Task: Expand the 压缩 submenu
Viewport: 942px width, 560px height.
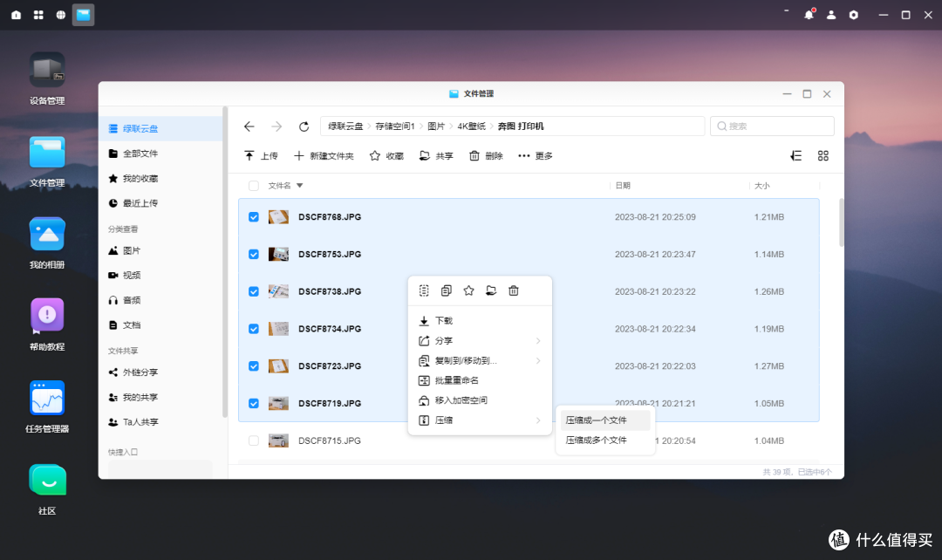Action: pyautogui.click(x=480, y=420)
